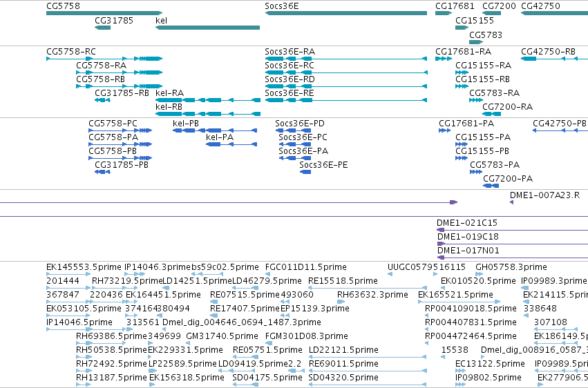Select EST RE15518.5prime label
The image size is (588, 388).
click(343, 281)
